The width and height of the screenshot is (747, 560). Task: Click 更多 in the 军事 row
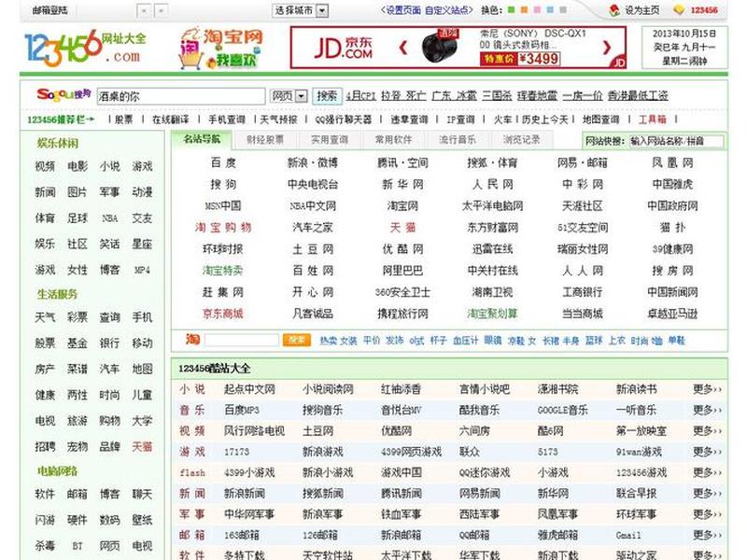[x=707, y=514]
